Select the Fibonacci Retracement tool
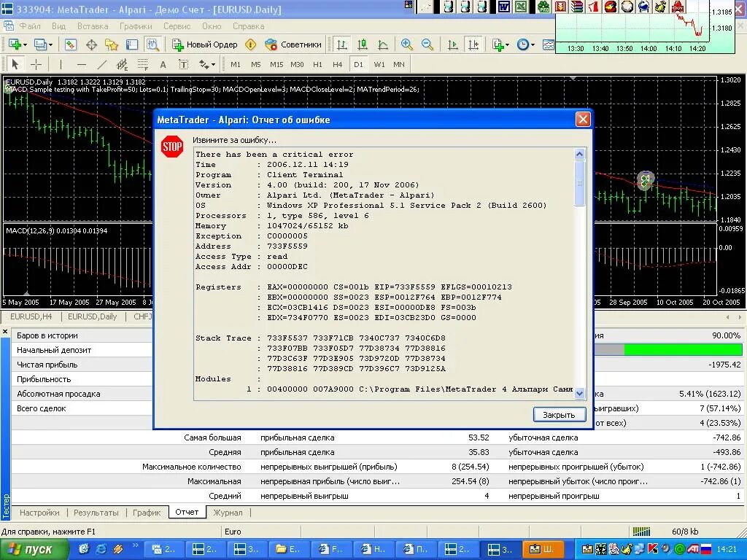 [142, 64]
